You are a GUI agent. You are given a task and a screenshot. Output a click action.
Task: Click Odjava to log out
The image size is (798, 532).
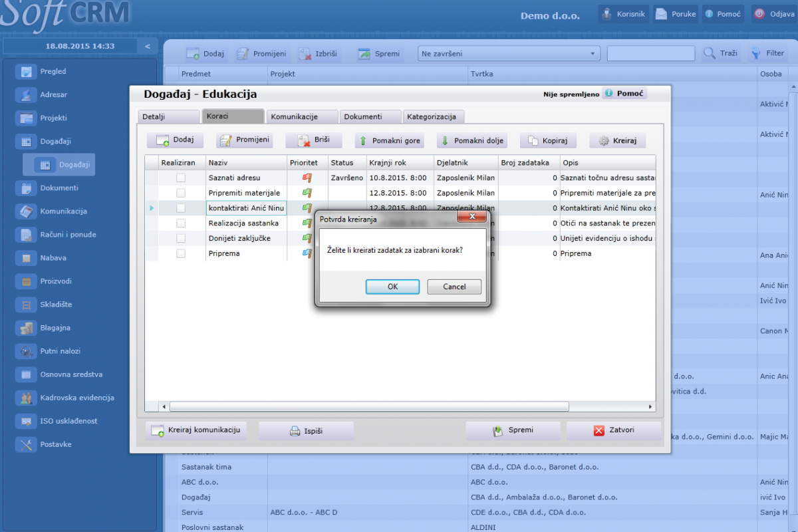click(775, 14)
